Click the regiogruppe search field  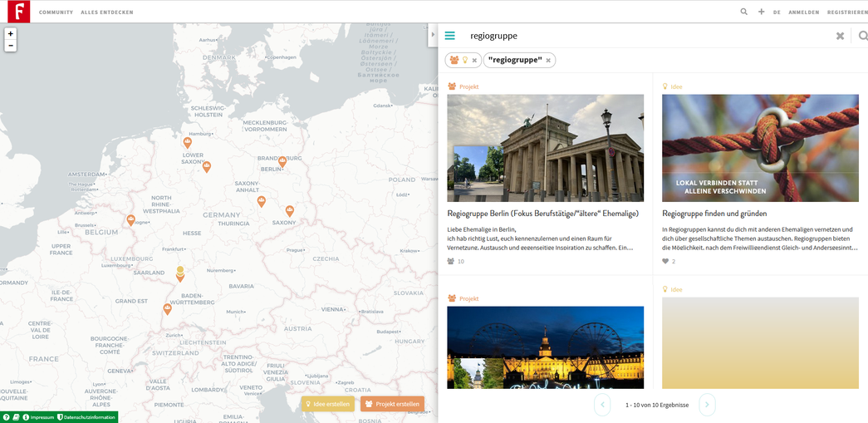648,36
